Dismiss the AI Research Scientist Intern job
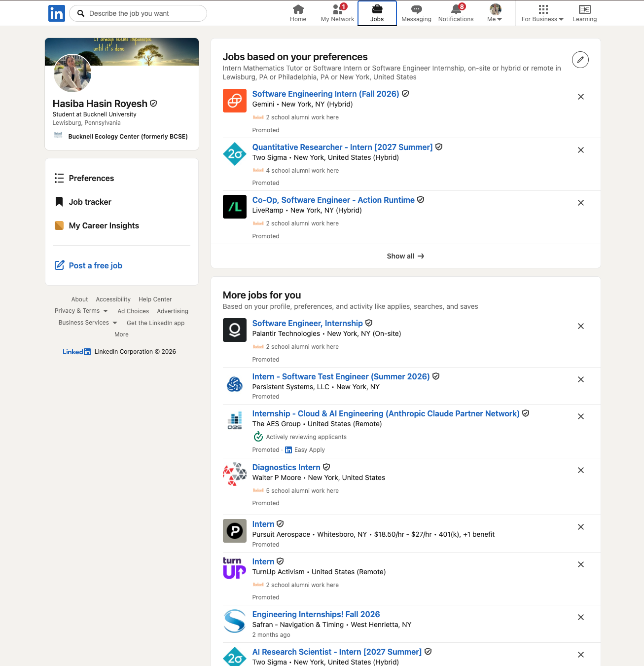 (581, 655)
